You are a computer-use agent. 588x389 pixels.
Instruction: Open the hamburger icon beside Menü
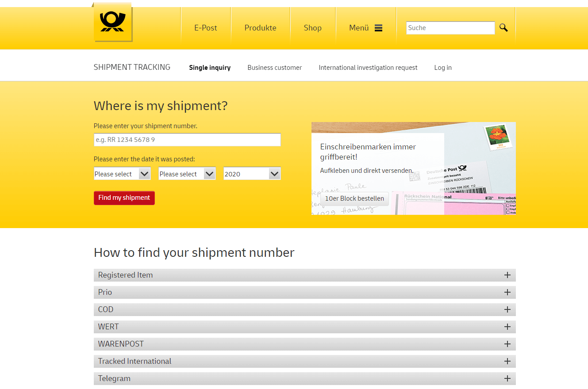pyautogui.click(x=378, y=27)
